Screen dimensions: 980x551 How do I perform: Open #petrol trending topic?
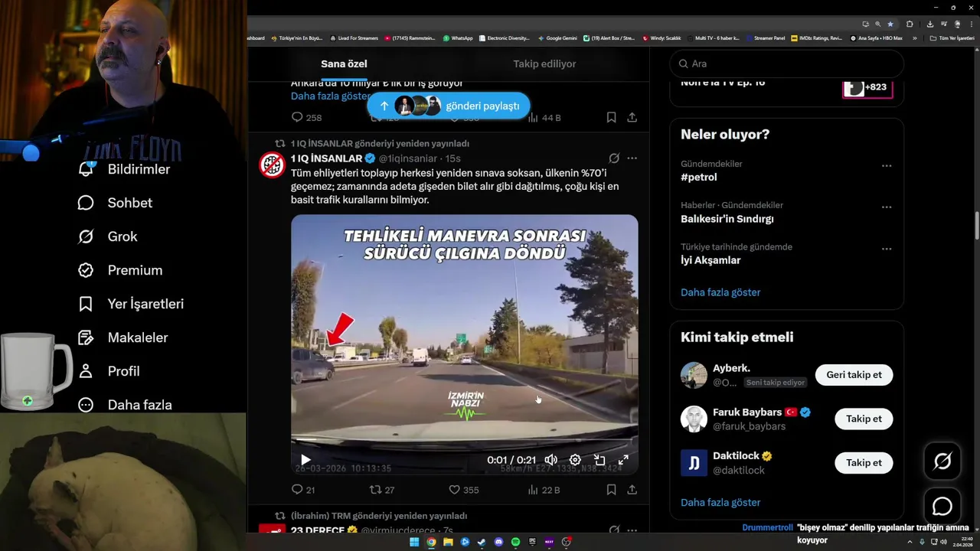pyautogui.click(x=699, y=177)
